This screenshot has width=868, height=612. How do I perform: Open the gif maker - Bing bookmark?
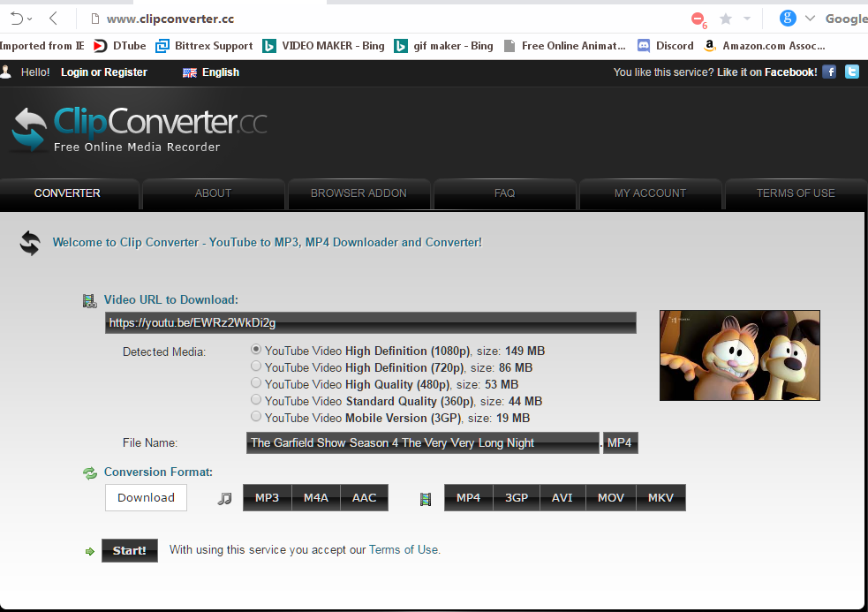(x=443, y=46)
